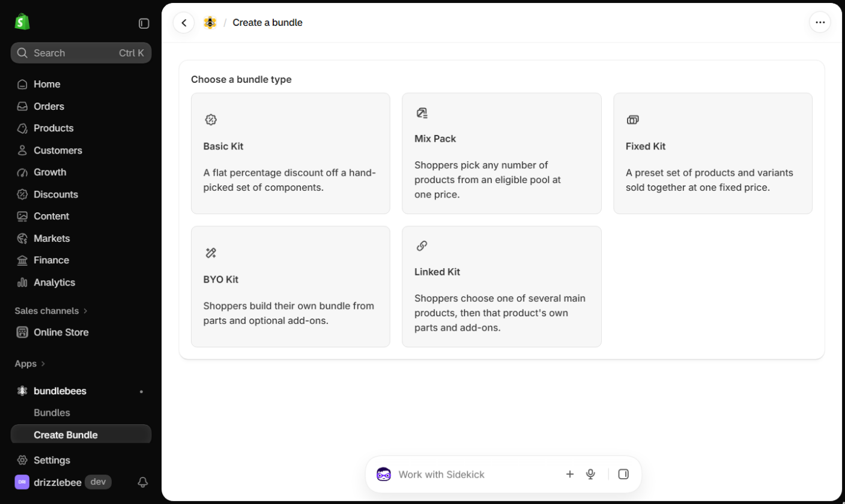Open Online Store sales channel

pyautogui.click(x=81, y=332)
